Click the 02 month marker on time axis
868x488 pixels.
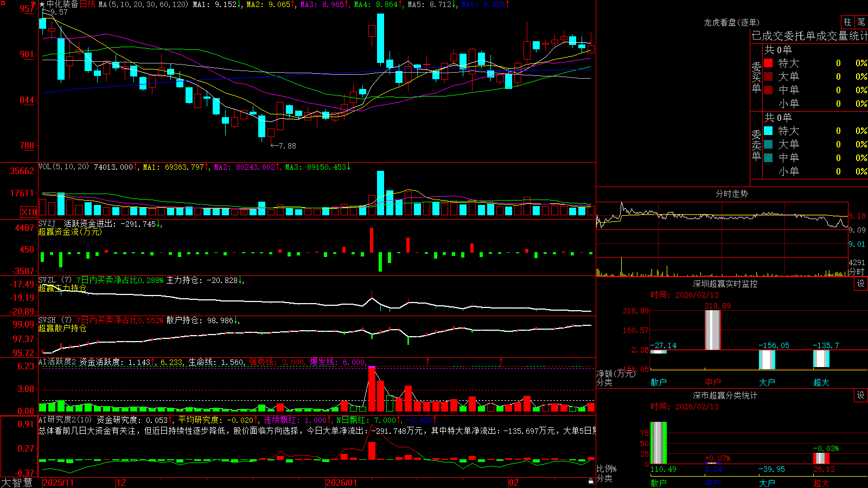(x=514, y=483)
